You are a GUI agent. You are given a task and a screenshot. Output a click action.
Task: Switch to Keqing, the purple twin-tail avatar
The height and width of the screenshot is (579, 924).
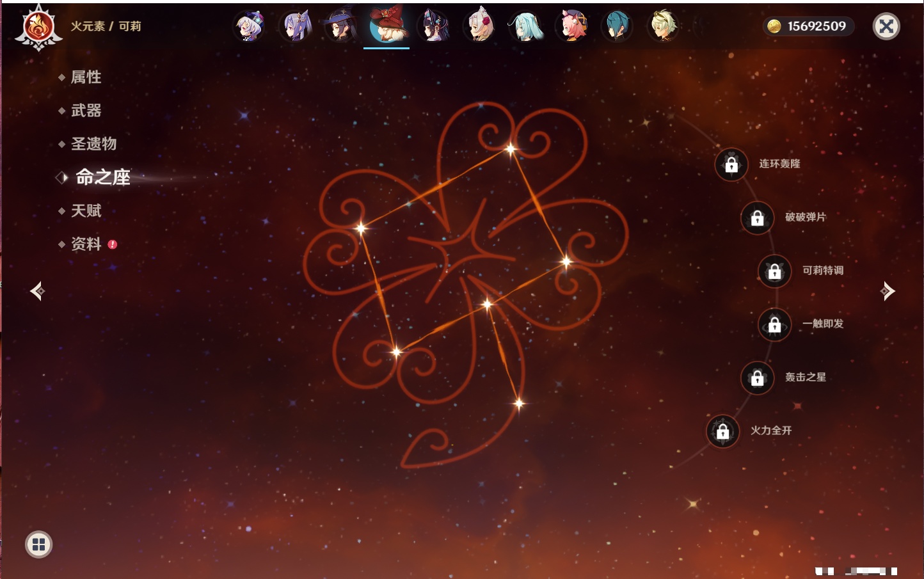point(296,27)
